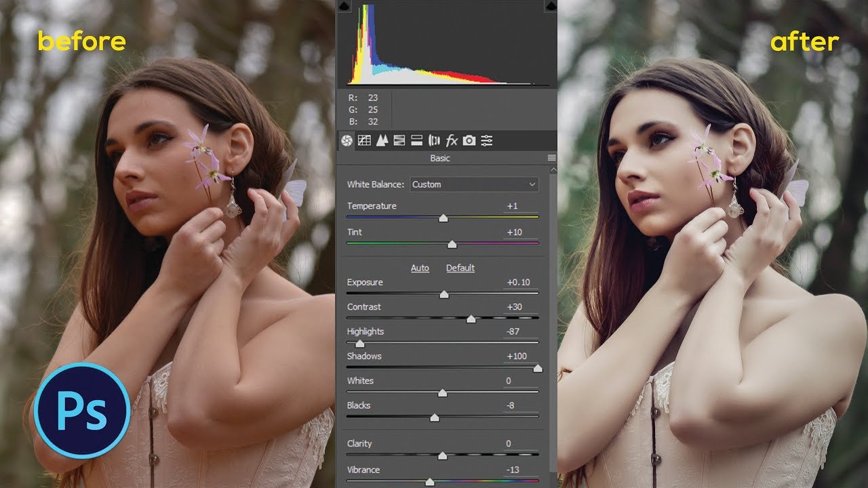Click the Shadows value field +100
The height and width of the screenshot is (488, 868).
521,356
